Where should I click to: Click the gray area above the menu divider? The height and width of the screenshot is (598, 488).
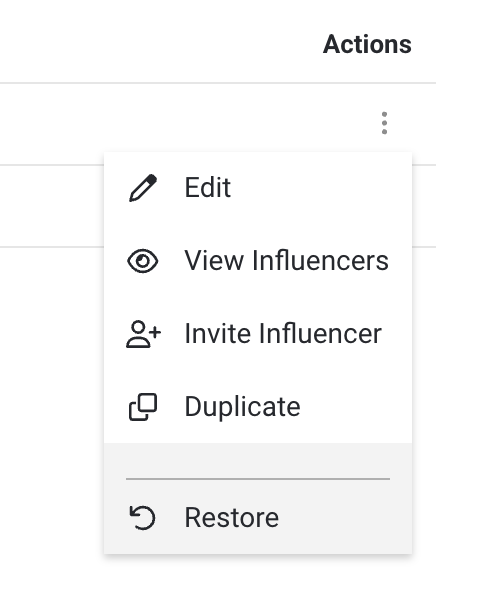258,460
